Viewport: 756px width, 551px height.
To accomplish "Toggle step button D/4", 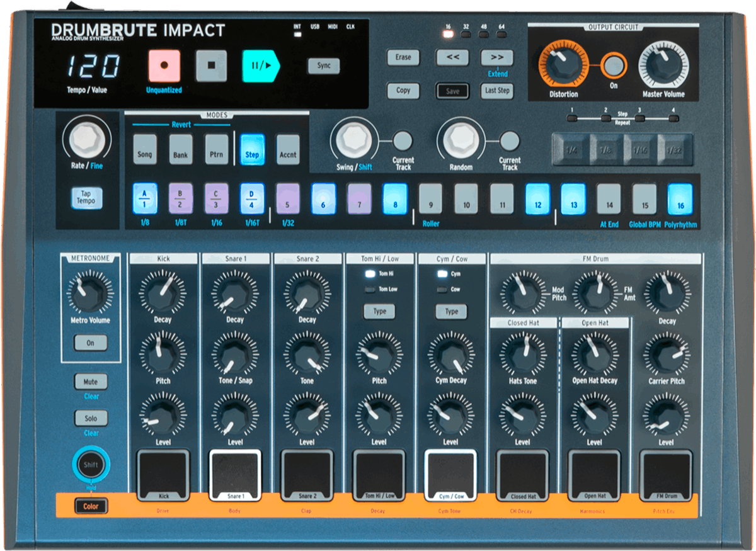I will (252, 199).
